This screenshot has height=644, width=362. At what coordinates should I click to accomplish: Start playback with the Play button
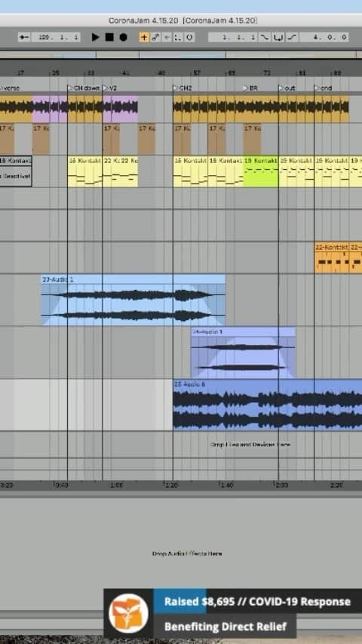click(x=95, y=38)
